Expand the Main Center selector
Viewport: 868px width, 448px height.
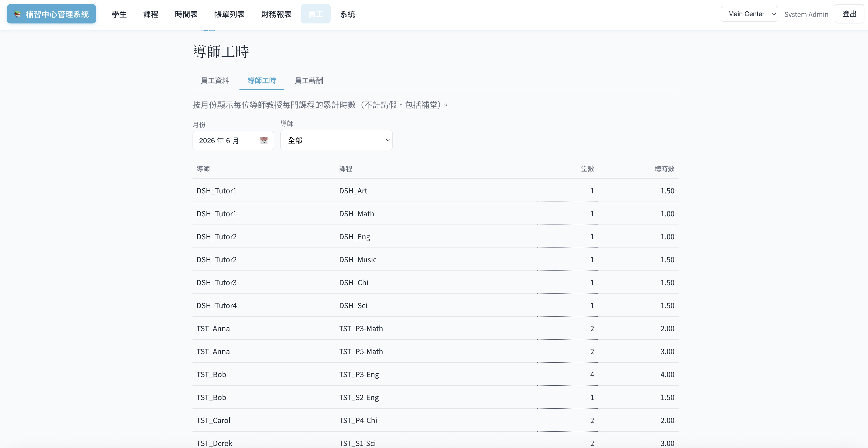[749, 14]
